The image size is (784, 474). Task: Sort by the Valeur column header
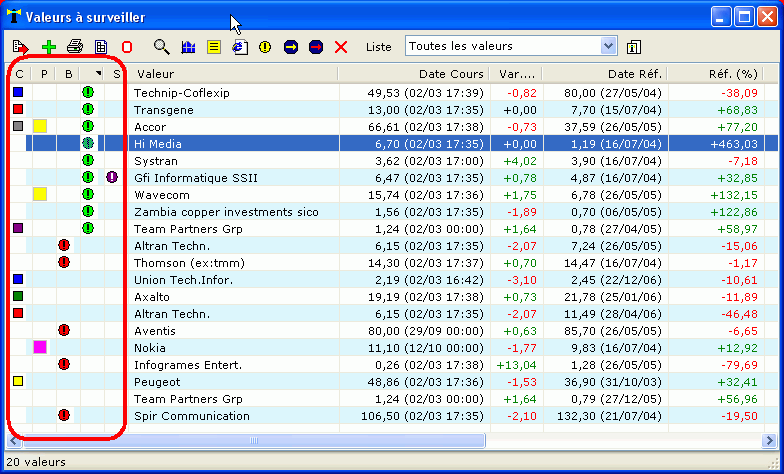point(232,74)
